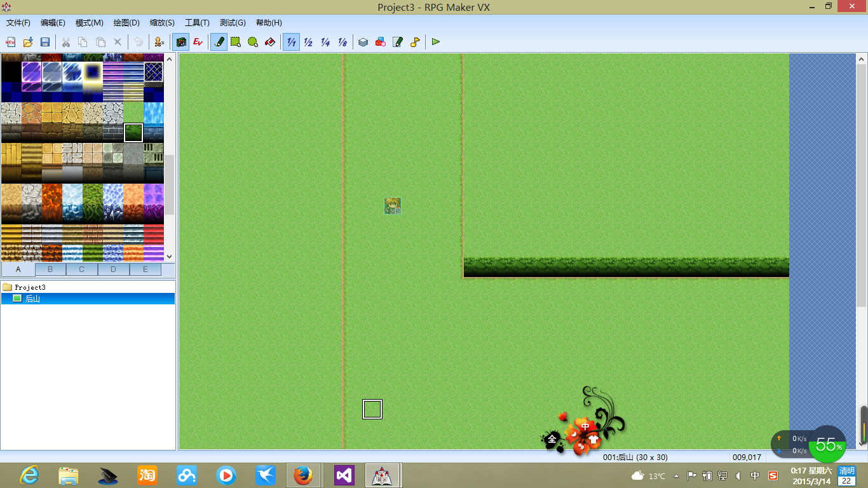Switch to Map editing mode icon
868x488 pixels.
[181, 42]
